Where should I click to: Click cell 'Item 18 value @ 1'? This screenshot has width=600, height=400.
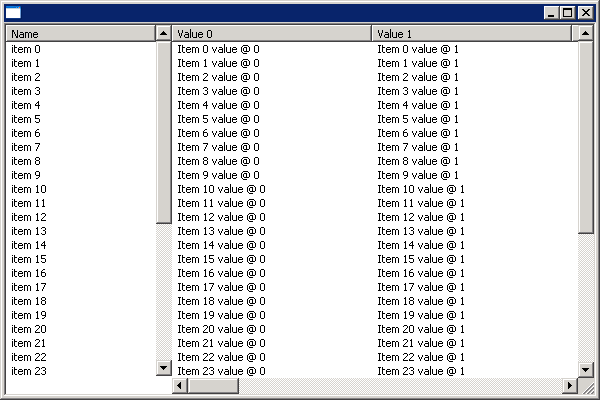(421, 301)
